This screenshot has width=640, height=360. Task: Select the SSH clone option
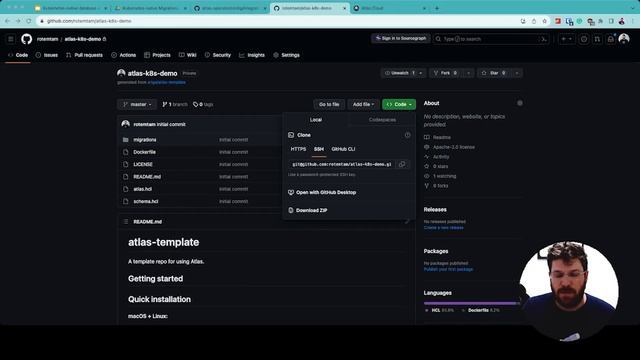point(319,149)
